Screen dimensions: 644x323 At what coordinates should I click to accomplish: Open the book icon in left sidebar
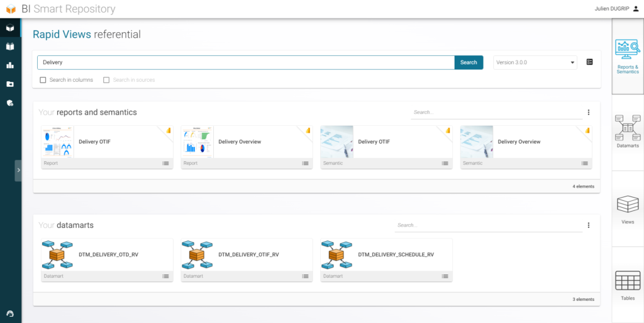pos(10,47)
